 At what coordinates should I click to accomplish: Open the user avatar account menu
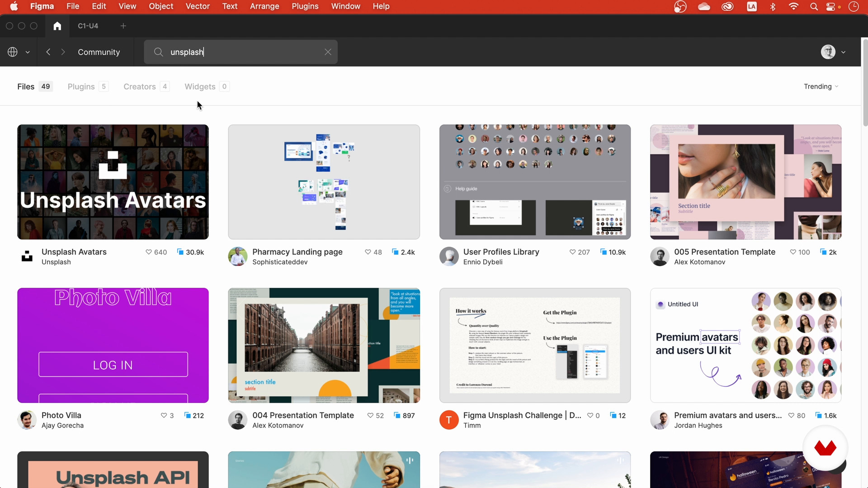[x=828, y=52]
